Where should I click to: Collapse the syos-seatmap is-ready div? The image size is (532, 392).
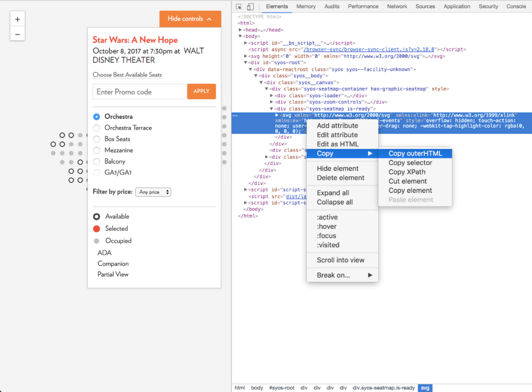pyautogui.click(x=272, y=109)
